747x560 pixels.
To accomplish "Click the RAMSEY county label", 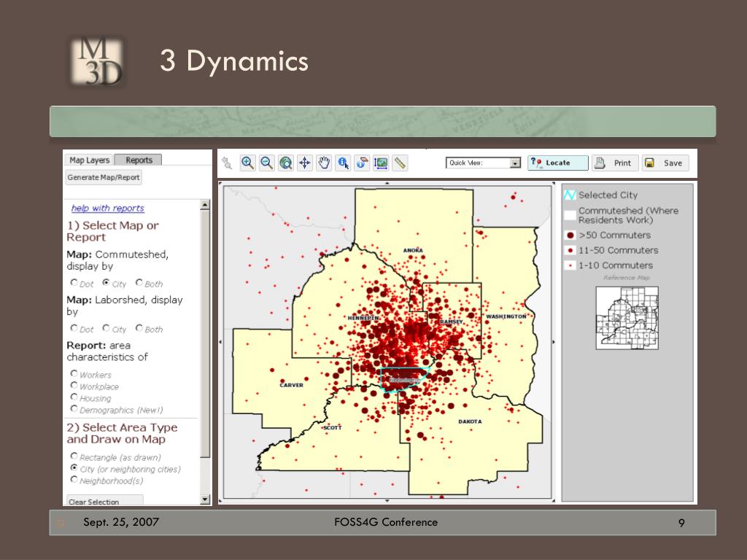I will [451, 322].
